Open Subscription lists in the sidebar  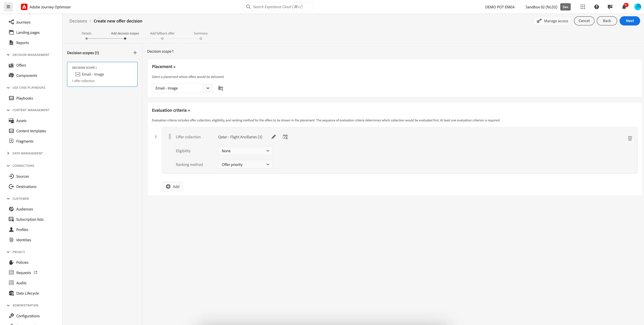[30, 219]
